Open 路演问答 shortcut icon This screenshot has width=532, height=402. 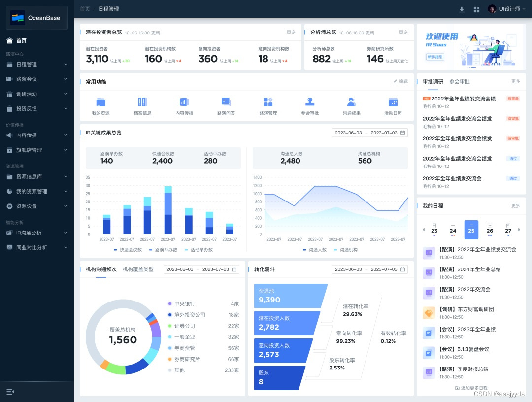coord(226,102)
